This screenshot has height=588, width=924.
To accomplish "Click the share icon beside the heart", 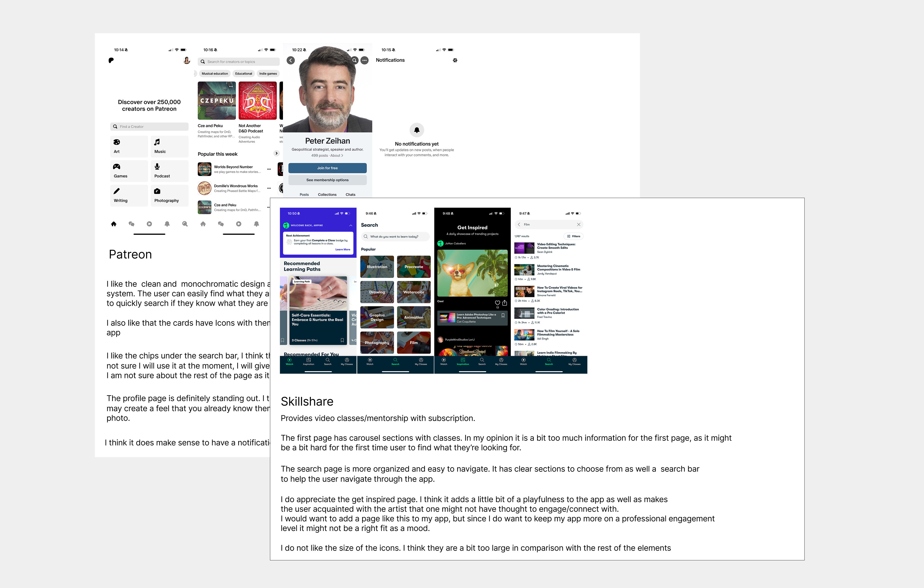I will click(x=505, y=303).
